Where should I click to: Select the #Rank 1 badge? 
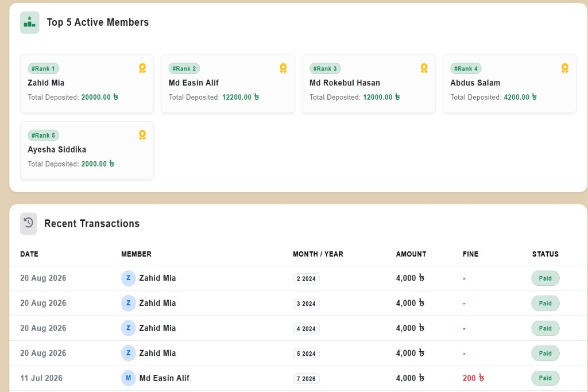(x=43, y=68)
